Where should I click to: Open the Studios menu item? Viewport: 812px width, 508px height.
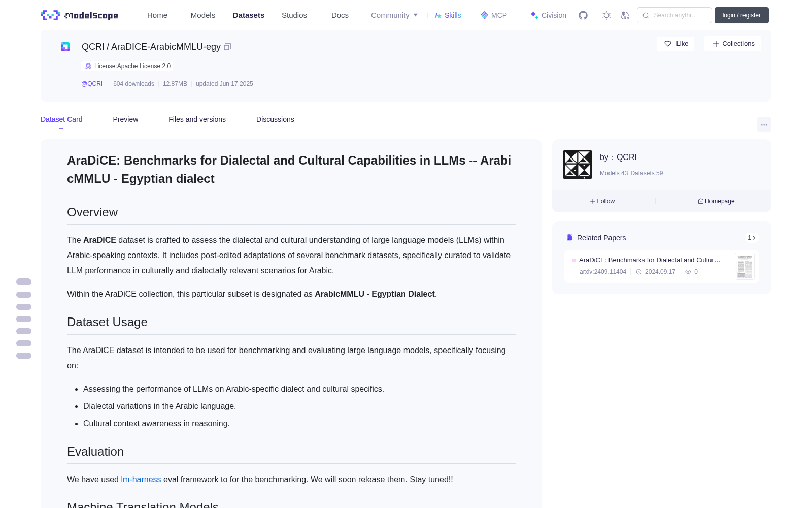[294, 15]
